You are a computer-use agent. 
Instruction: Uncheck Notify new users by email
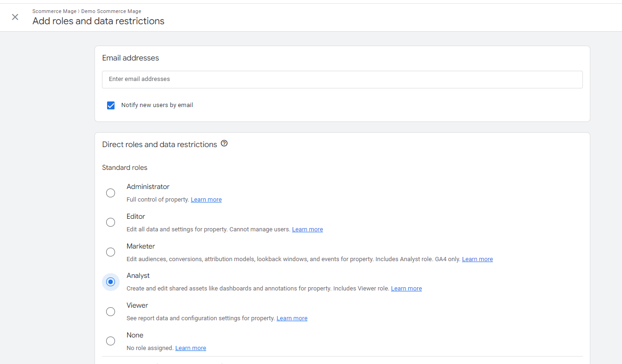click(x=111, y=105)
